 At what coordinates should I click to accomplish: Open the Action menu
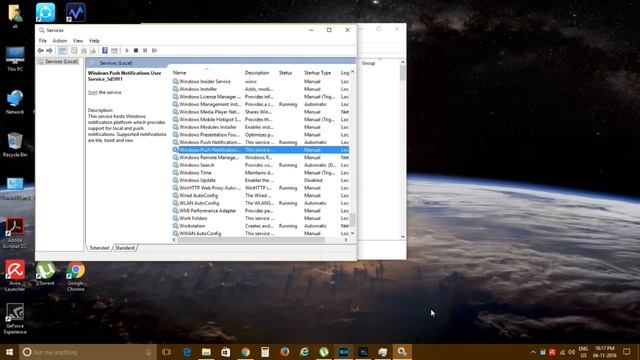point(60,41)
